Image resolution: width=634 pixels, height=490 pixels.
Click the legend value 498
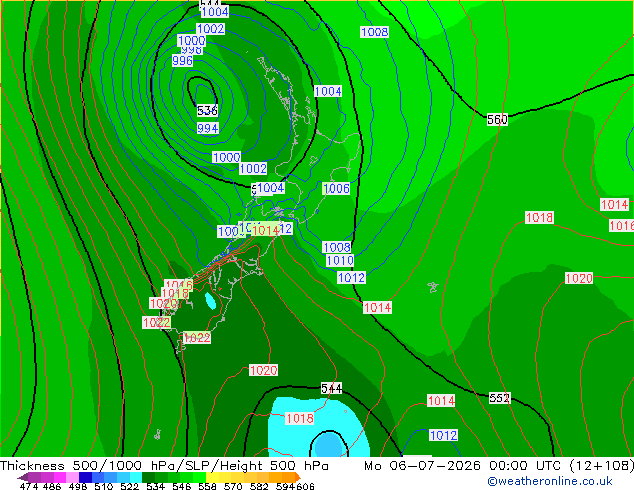[78, 486]
